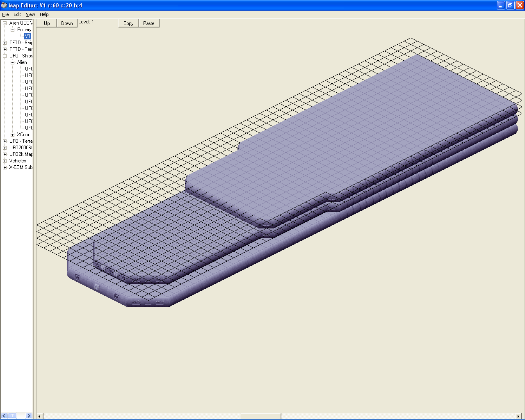Click the Paste button
Screen dimensions: 525x420
click(149, 23)
